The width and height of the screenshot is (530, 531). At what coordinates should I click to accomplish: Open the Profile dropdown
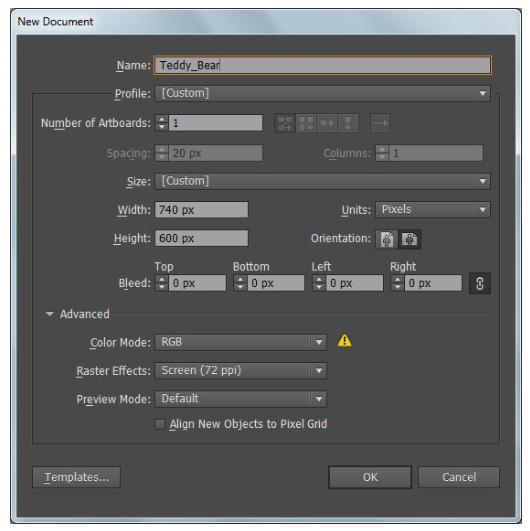[322, 93]
